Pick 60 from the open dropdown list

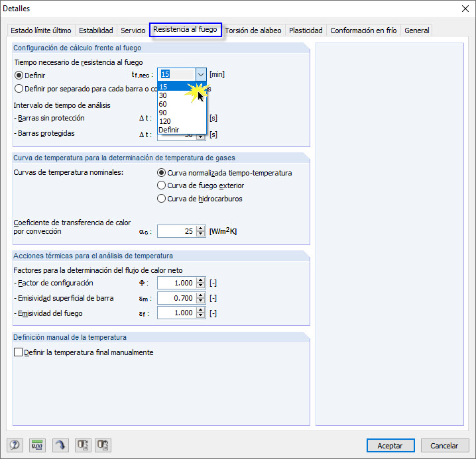(182, 104)
